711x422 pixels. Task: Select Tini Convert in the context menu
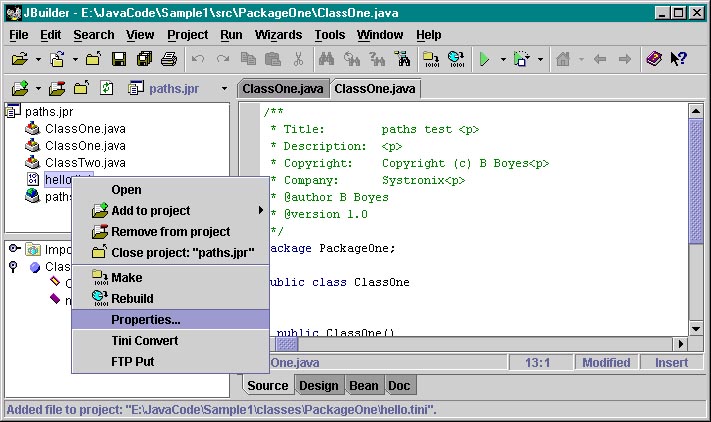coord(144,341)
